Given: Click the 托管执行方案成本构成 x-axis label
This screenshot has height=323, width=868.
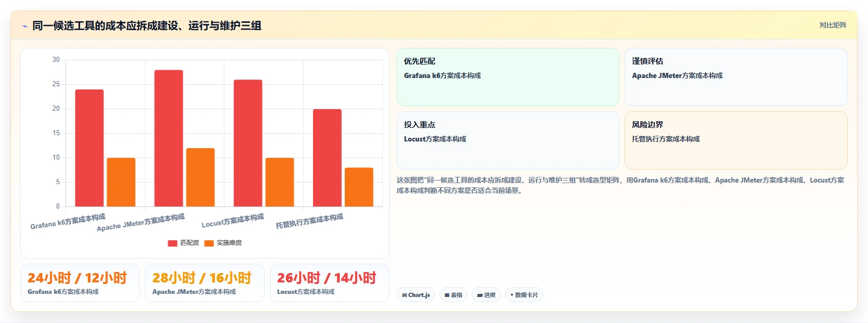Looking at the screenshot, I should click(309, 221).
